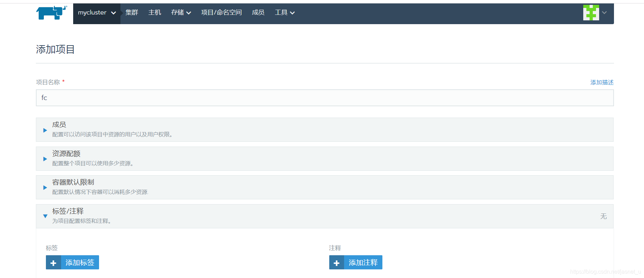Click the description text 配置整个项目可以使用多少资源
The image size is (644, 278).
(93, 163)
